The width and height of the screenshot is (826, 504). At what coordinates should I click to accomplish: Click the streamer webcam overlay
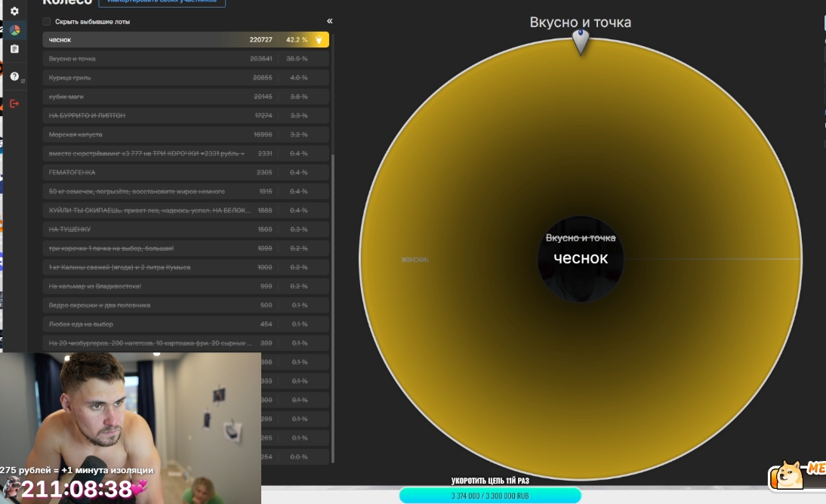(131, 428)
